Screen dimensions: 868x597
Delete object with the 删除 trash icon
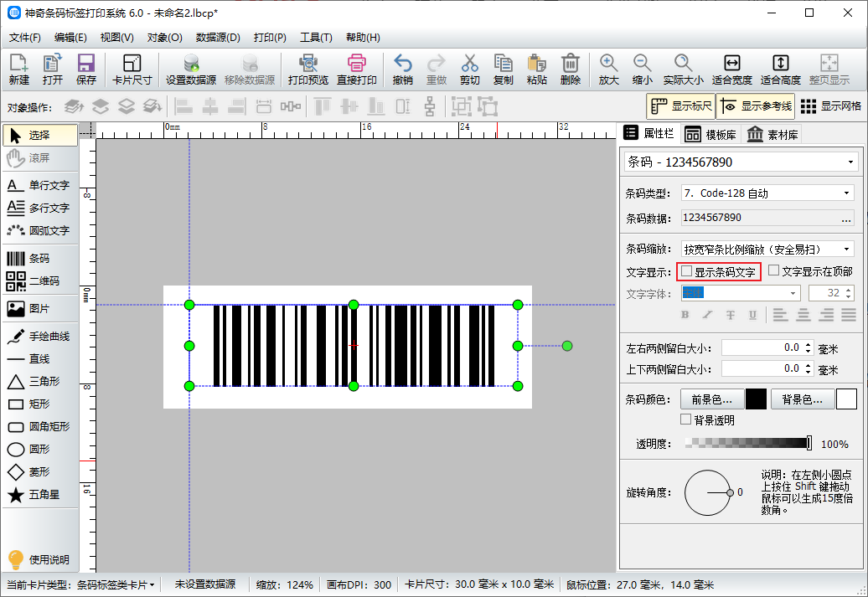point(571,69)
